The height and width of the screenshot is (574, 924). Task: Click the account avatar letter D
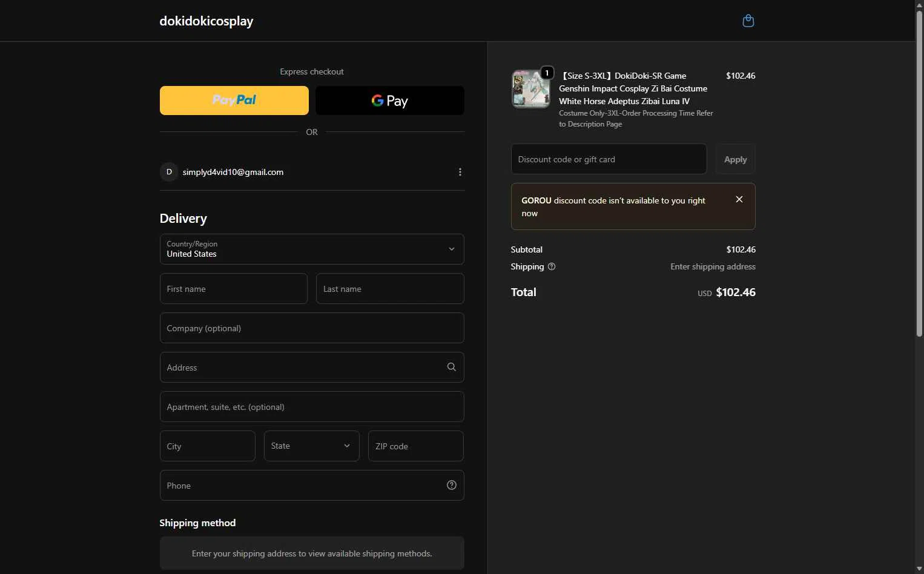(x=169, y=172)
